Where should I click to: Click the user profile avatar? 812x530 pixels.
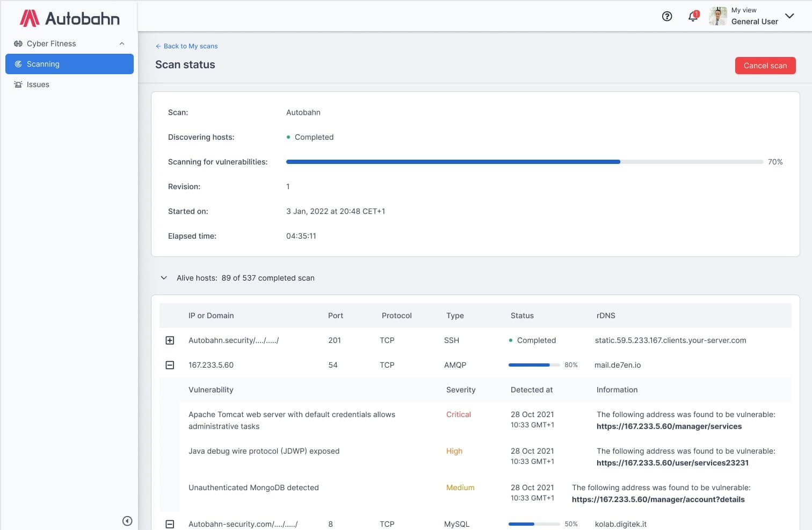pos(717,16)
